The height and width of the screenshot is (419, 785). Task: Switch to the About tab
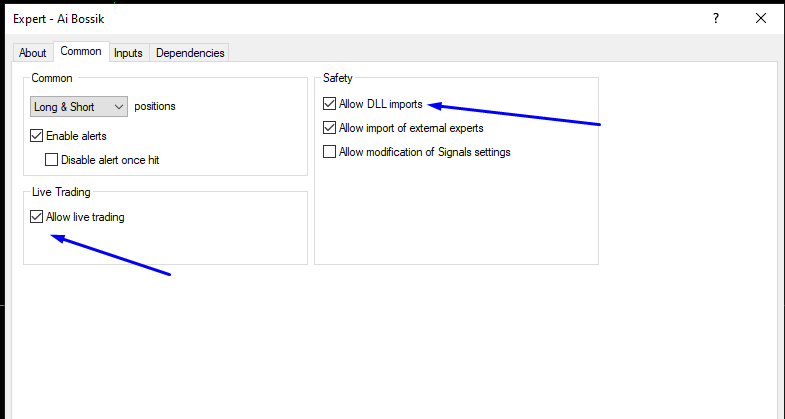click(33, 53)
